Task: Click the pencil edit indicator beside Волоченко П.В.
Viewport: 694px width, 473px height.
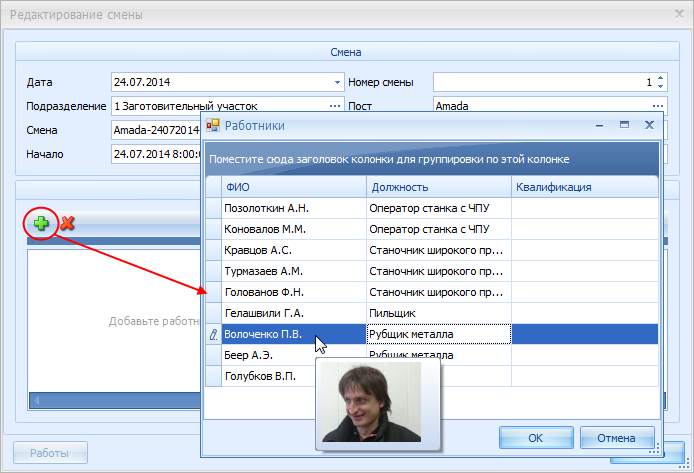Action: click(x=213, y=335)
